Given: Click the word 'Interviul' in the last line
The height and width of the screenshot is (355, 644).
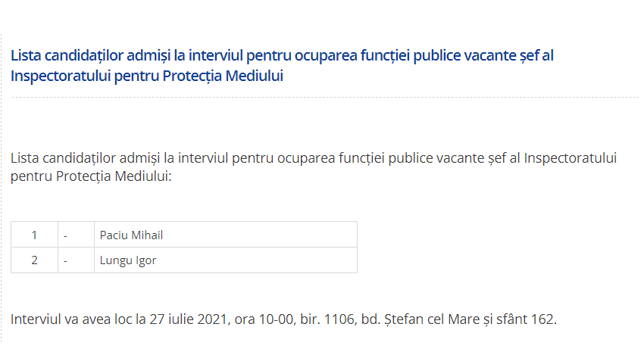Looking at the screenshot, I should tap(36, 319).
